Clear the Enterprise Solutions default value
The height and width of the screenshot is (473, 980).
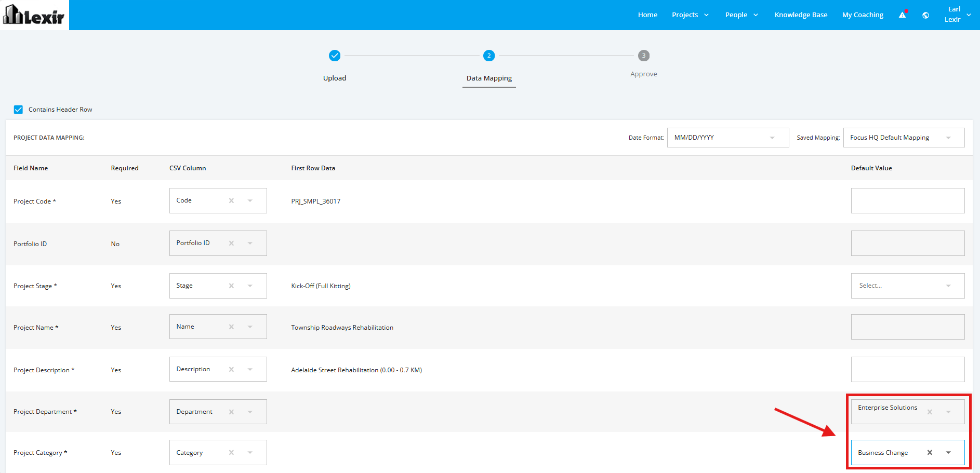point(930,412)
